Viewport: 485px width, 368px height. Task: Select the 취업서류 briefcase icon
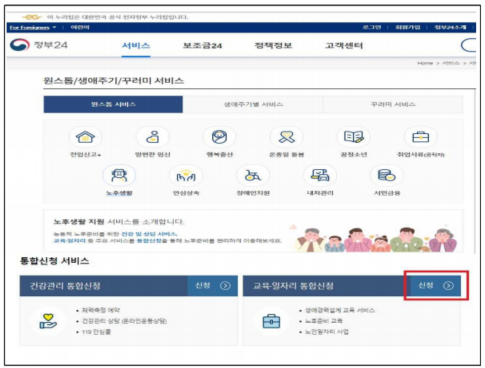[421, 137]
